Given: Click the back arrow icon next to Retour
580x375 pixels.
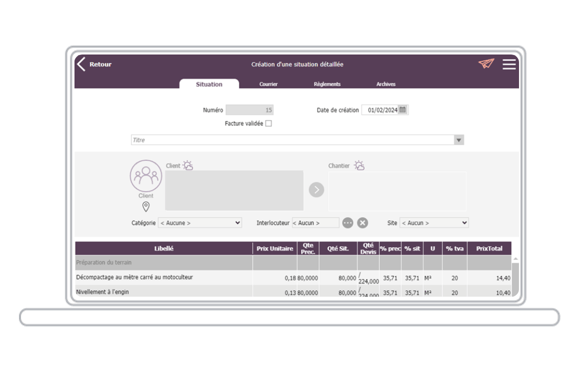Looking at the screenshot, I should point(81,64).
